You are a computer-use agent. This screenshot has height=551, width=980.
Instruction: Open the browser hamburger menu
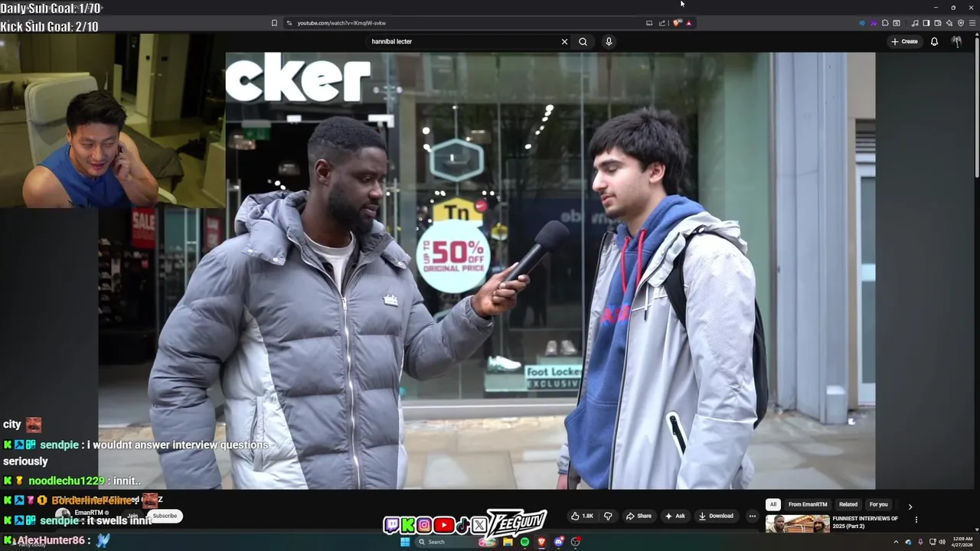tap(972, 23)
